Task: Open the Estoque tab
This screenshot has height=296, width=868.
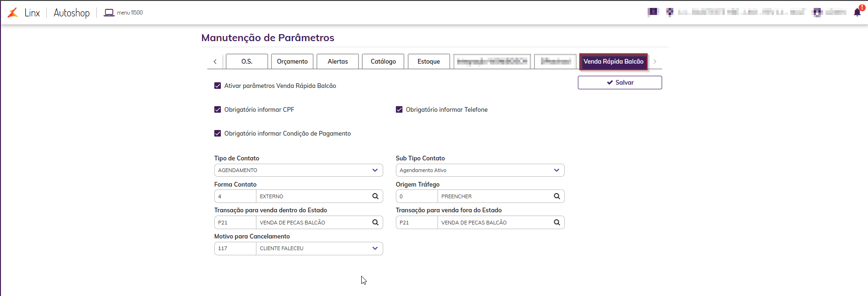Action: [x=429, y=61]
